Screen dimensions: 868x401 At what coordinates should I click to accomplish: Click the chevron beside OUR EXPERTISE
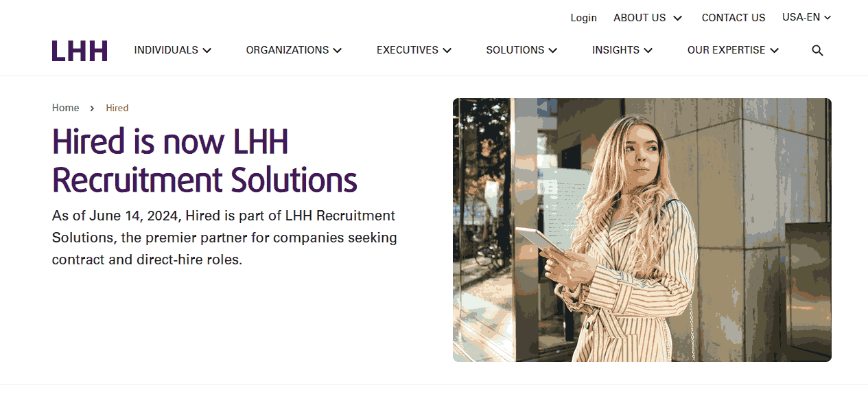[x=775, y=50]
